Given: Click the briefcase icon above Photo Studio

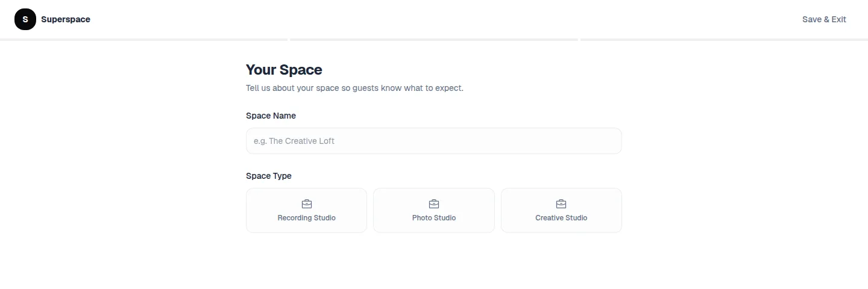Looking at the screenshot, I should pos(434,204).
